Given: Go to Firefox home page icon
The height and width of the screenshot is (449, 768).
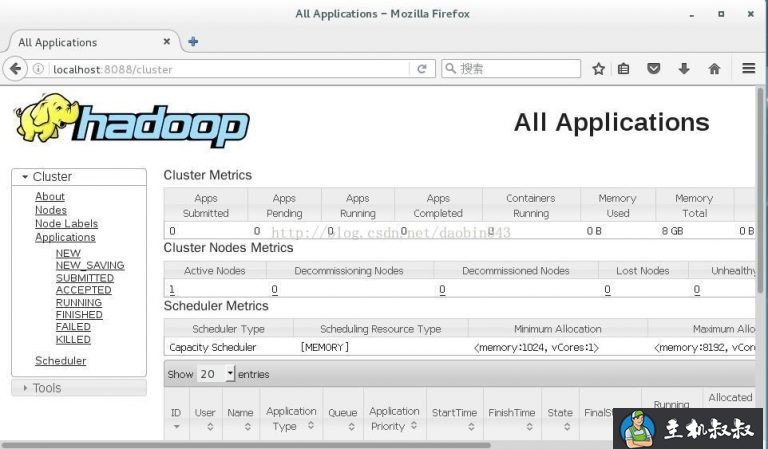Looking at the screenshot, I should (x=714, y=69).
